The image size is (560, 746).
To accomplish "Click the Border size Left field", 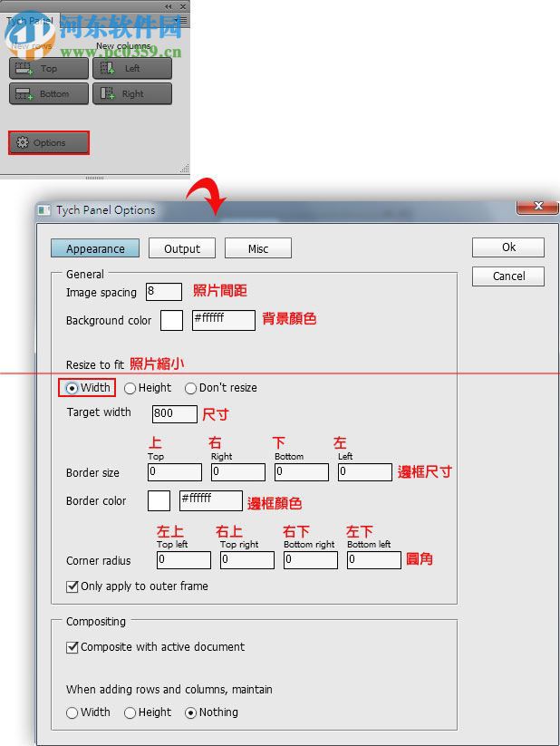I will [x=365, y=472].
